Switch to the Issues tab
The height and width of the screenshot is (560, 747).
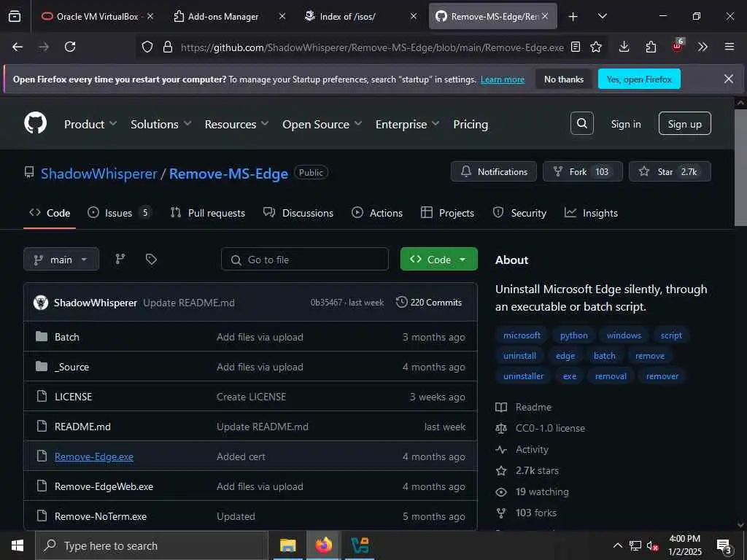click(x=120, y=213)
